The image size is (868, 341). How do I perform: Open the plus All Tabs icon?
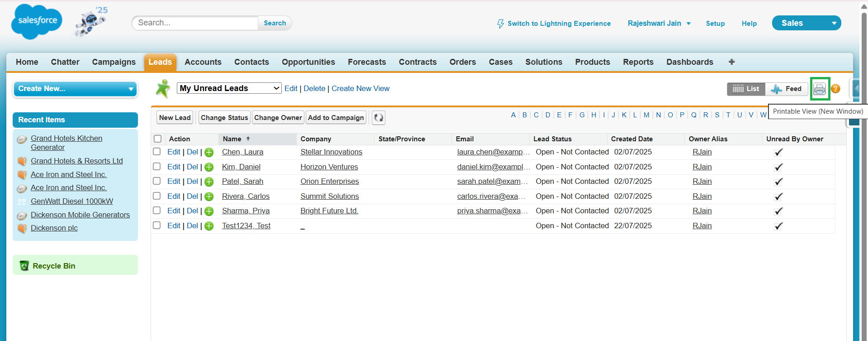[x=731, y=62]
